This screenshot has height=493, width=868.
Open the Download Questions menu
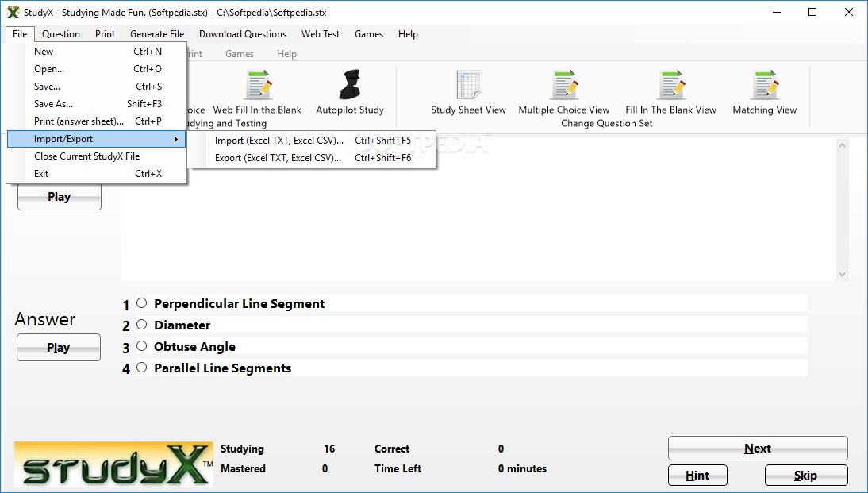pos(243,34)
